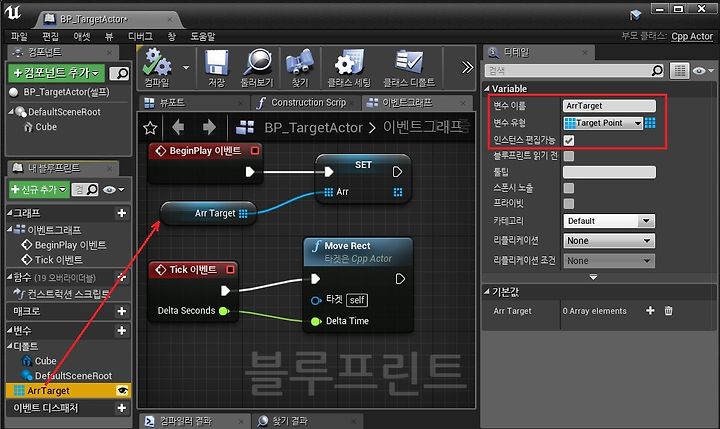Screen dimensions: 720x429
Task: Open Details view options eye dropdown
Action: [703, 71]
